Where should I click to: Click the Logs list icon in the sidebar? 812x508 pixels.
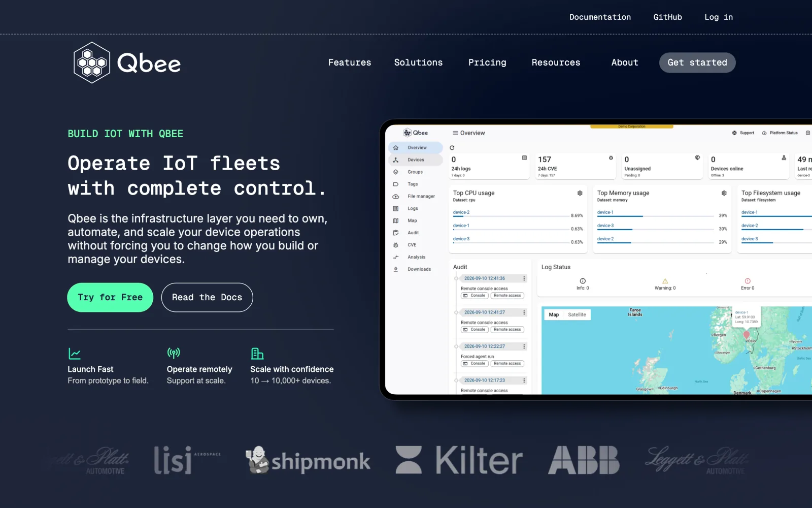396,209
